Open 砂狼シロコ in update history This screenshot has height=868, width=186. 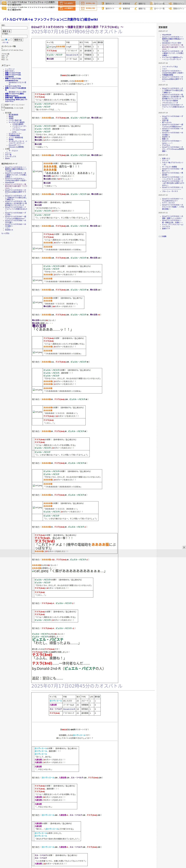coord(166,159)
